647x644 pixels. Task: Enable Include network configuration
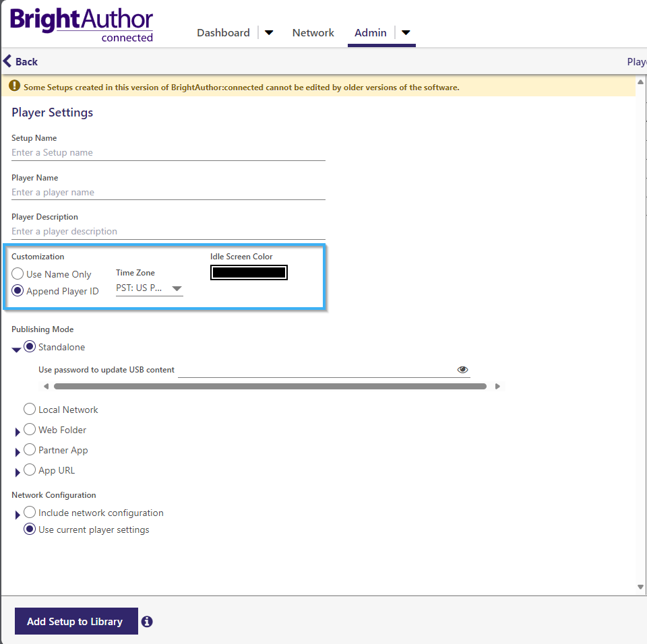click(30, 512)
